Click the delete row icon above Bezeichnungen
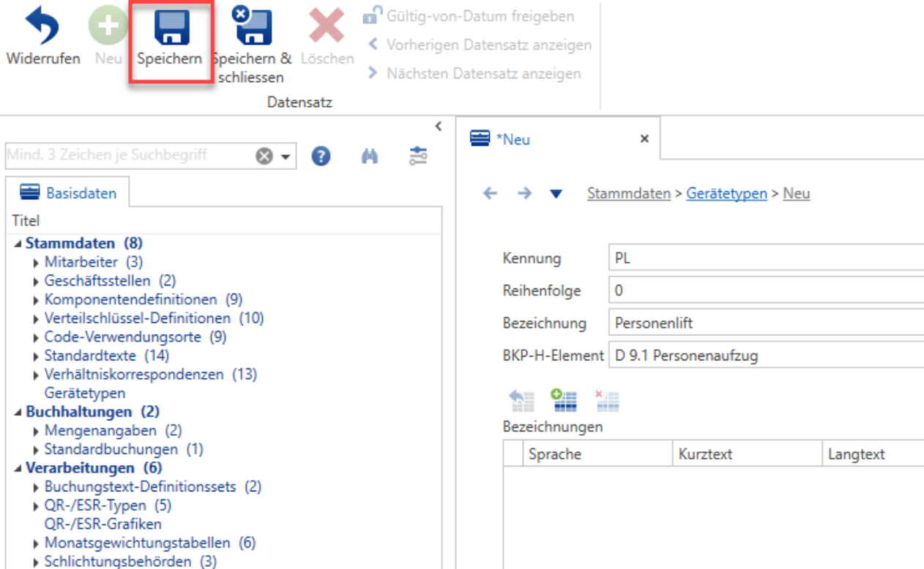 click(x=607, y=400)
